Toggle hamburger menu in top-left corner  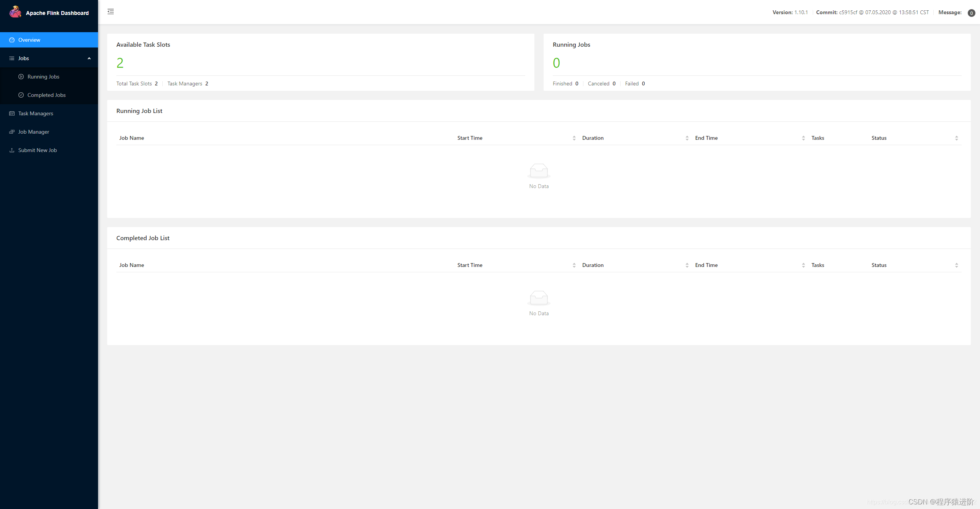111,11
